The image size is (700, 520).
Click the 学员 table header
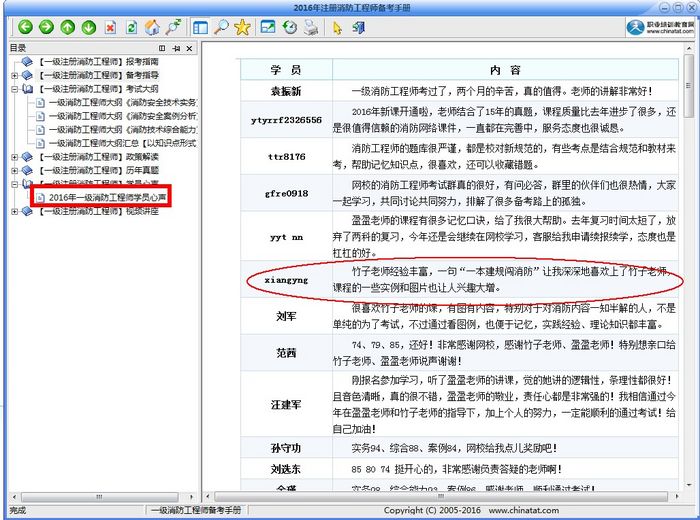[x=286, y=70]
